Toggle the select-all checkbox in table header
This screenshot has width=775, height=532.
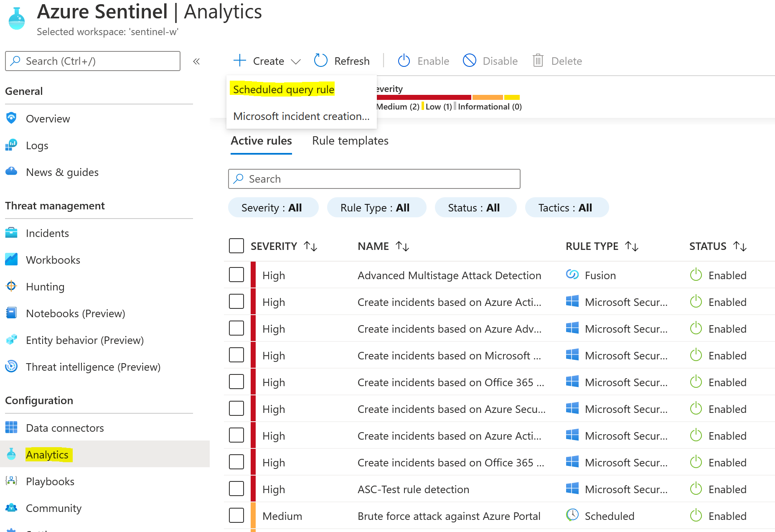pyautogui.click(x=236, y=246)
